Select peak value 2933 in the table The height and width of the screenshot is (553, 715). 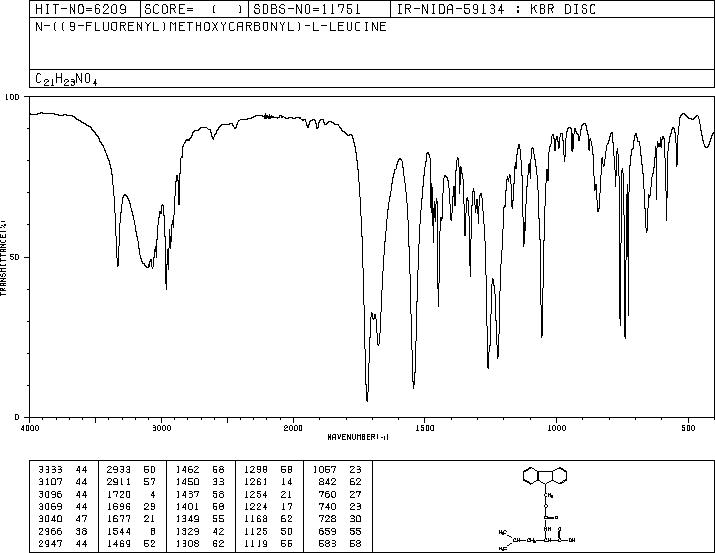click(x=119, y=470)
